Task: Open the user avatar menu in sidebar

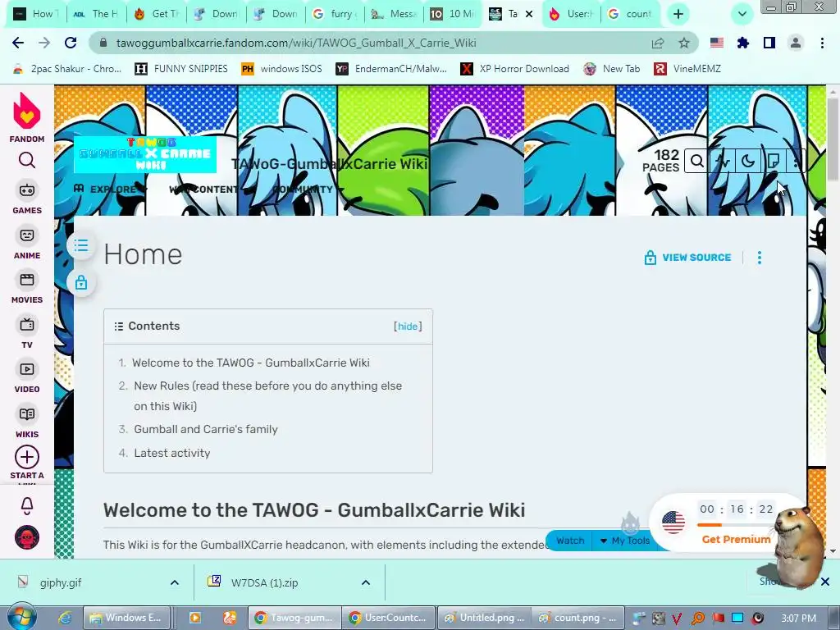Action: pyautogui.click(x=27, y=537)
